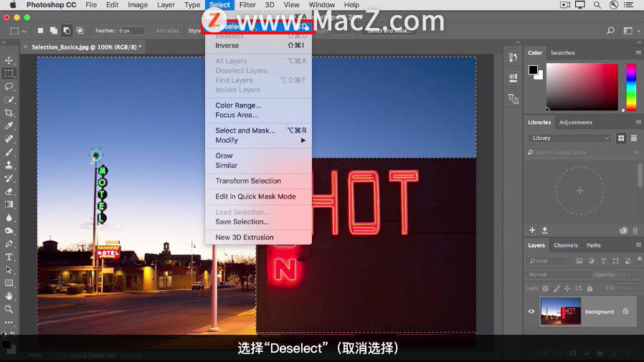Select the Horizontal Type tool
The height and width of the screenshot is (362, 644).
pos(9,257)
